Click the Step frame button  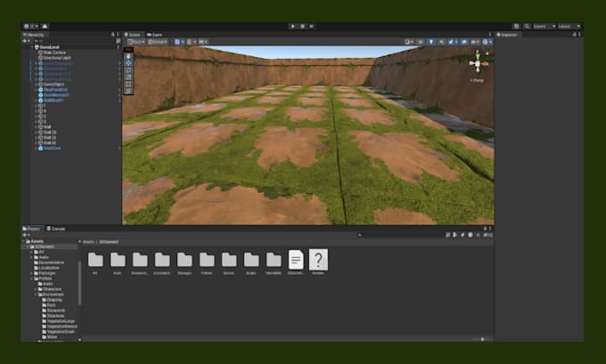point(312,26)
